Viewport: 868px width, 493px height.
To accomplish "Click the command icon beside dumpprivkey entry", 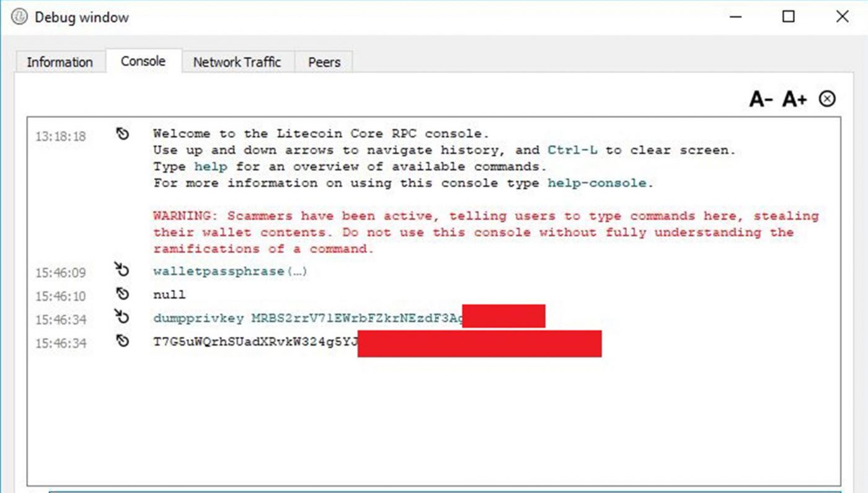I will (x=122, y=316).
